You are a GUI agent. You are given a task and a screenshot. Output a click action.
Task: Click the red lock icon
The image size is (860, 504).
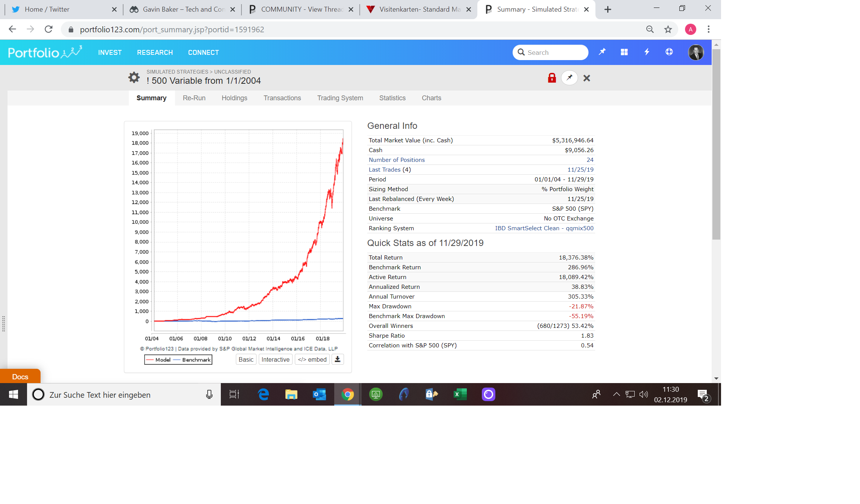[x=552, y=78]
